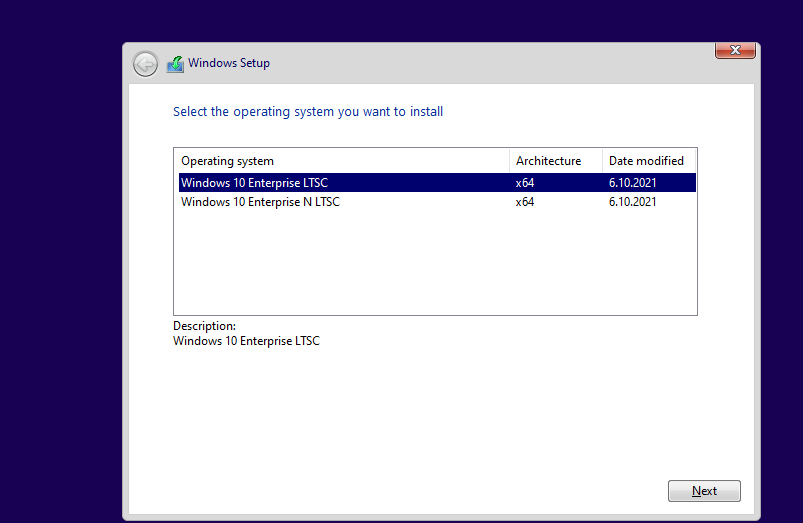
Task: Close the Windows Setup dialog
Action: [735, 50]
